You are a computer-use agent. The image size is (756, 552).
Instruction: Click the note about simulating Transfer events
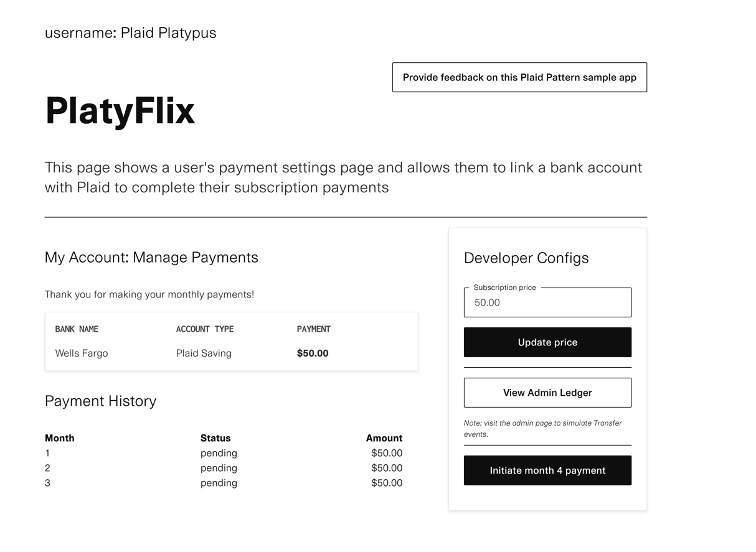tap(542, 428)
